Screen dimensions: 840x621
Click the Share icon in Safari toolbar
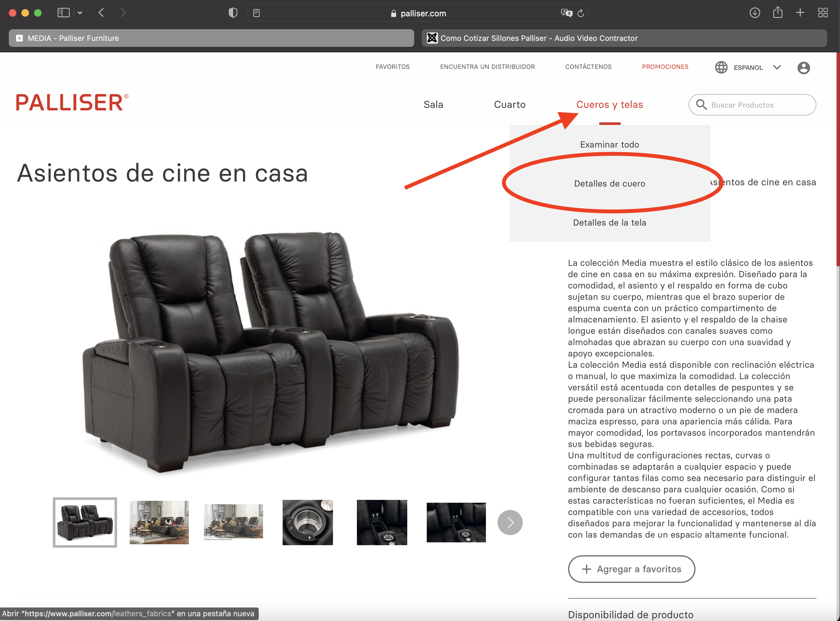[778, 13]
